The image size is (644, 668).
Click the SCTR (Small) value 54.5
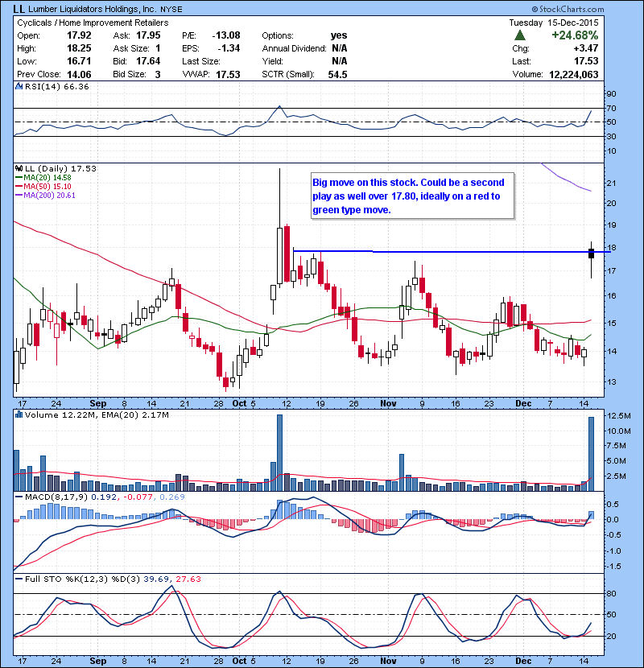coord(337,75)
